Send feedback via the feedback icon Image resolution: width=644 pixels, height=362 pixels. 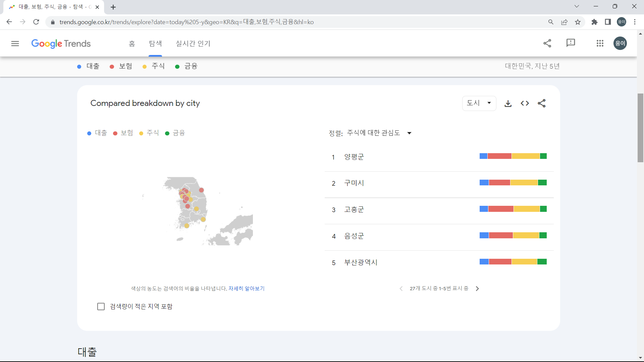click(571, 43)
